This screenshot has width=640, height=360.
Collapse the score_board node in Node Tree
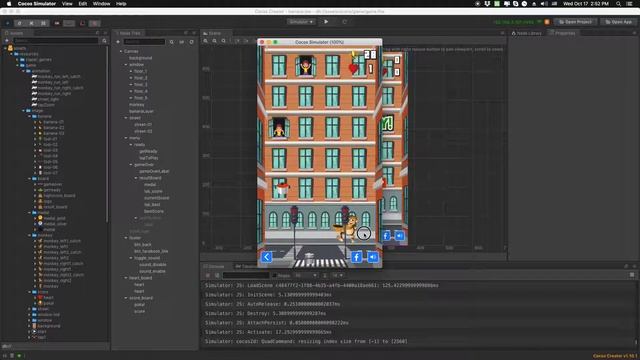point(126,298)
